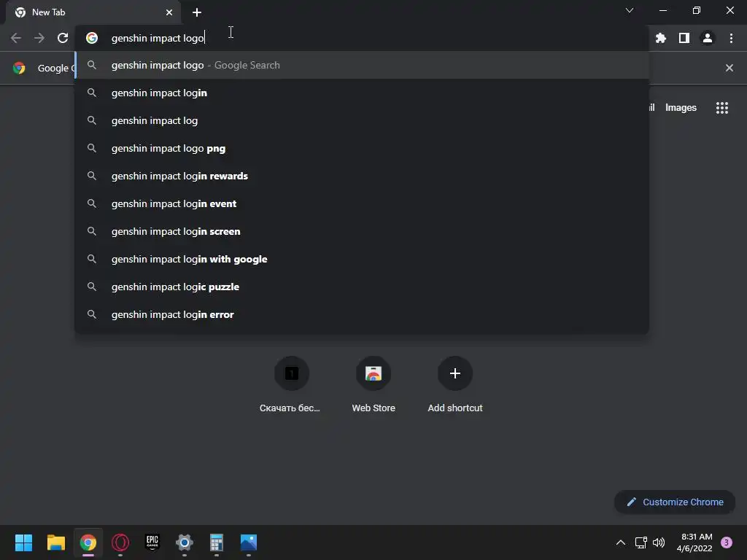Open File Explorer from the taskbar
Screen dimensions: 747x560
55,542
